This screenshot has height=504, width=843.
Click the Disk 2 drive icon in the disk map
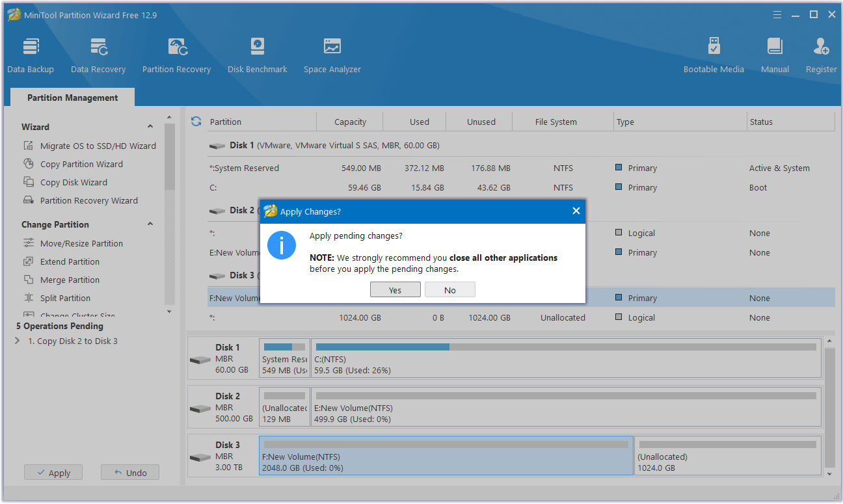coord(200,408)
